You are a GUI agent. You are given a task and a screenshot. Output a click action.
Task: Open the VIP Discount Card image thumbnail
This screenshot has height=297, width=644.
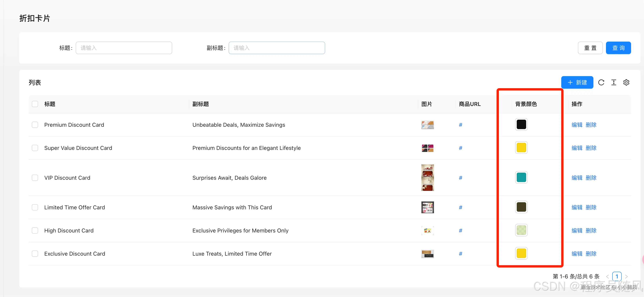tap(428, 178)
